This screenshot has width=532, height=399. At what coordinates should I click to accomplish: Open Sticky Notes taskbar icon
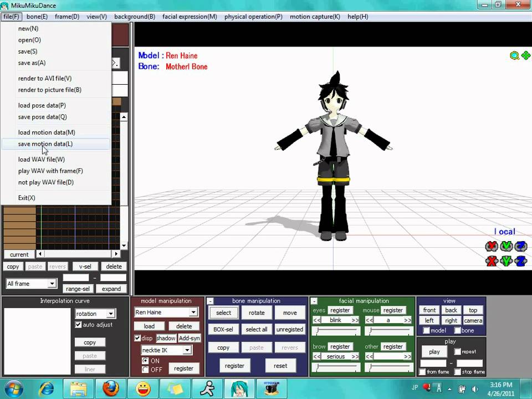tap(175, 389)
